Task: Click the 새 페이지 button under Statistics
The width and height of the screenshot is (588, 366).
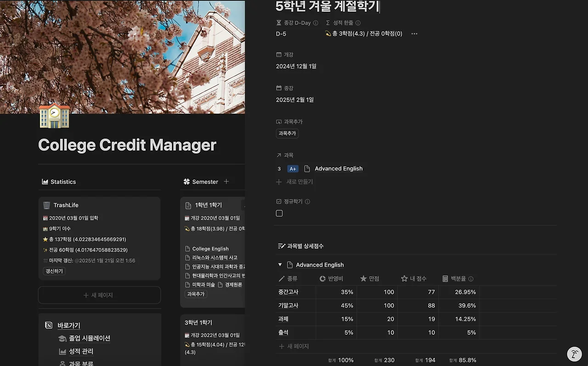Action: (x=99, y=295)
